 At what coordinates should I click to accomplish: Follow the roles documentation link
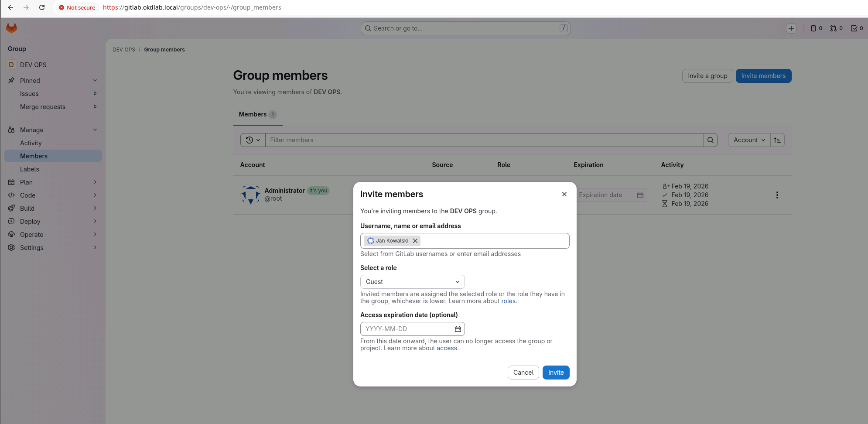[x=508, y=301]
